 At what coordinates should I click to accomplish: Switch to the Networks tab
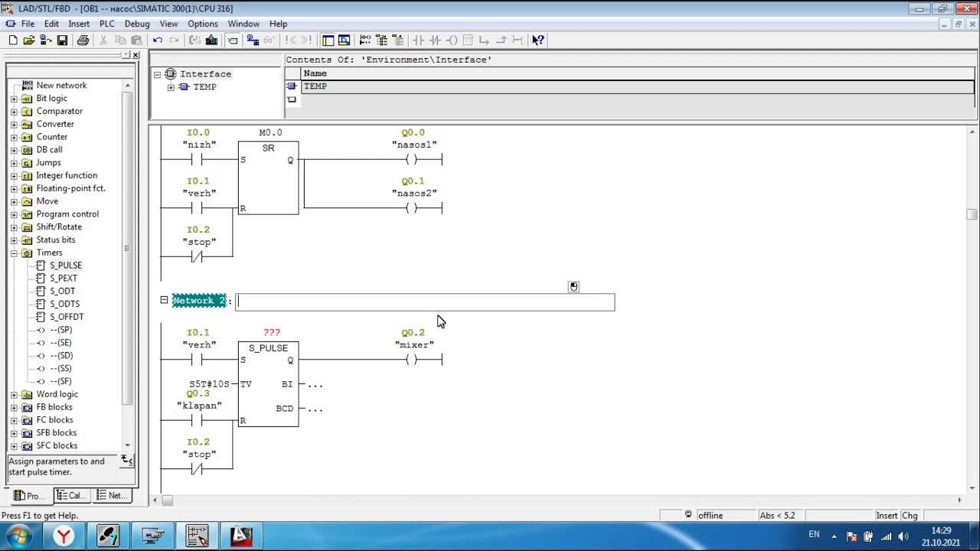111,496
